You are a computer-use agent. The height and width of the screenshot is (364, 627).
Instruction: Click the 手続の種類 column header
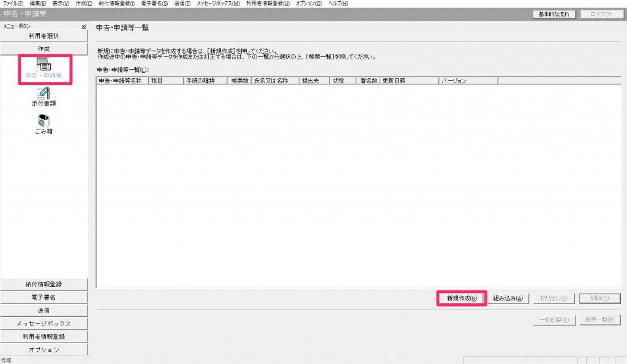pyautogui.click(x=205, y=81)
